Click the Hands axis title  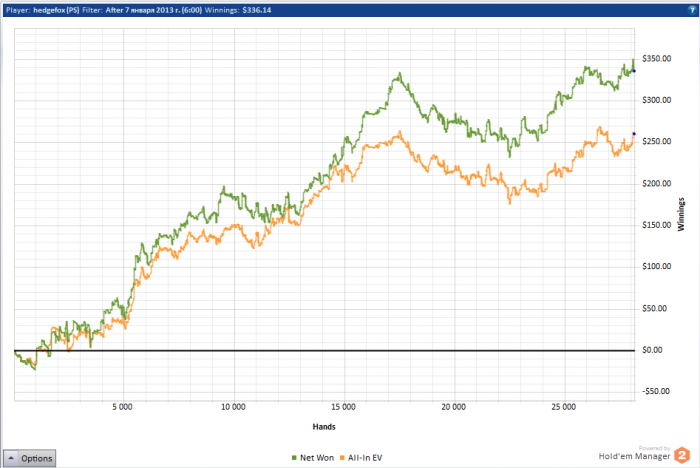click(x=324, y=427)
